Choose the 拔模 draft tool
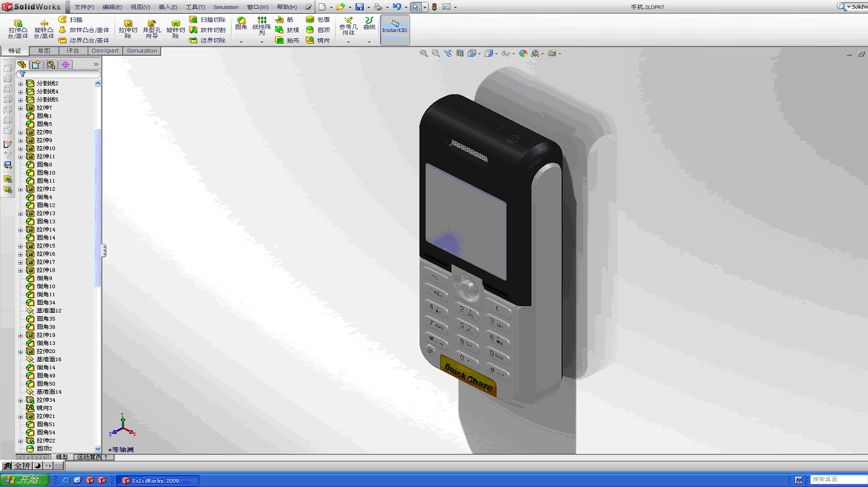The height and width of the screenshot is (487, 868). point(287,30)
